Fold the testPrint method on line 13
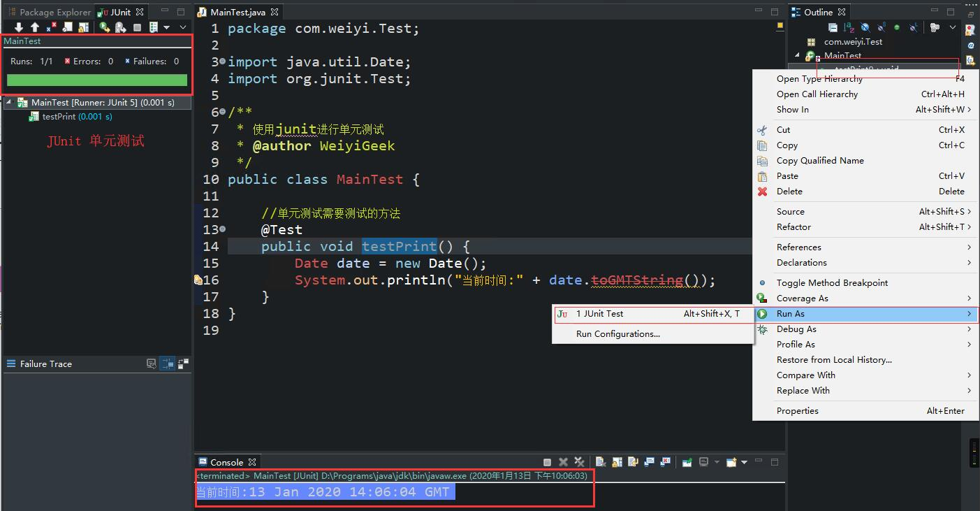980x511 pixels. (x=223, y=229)
